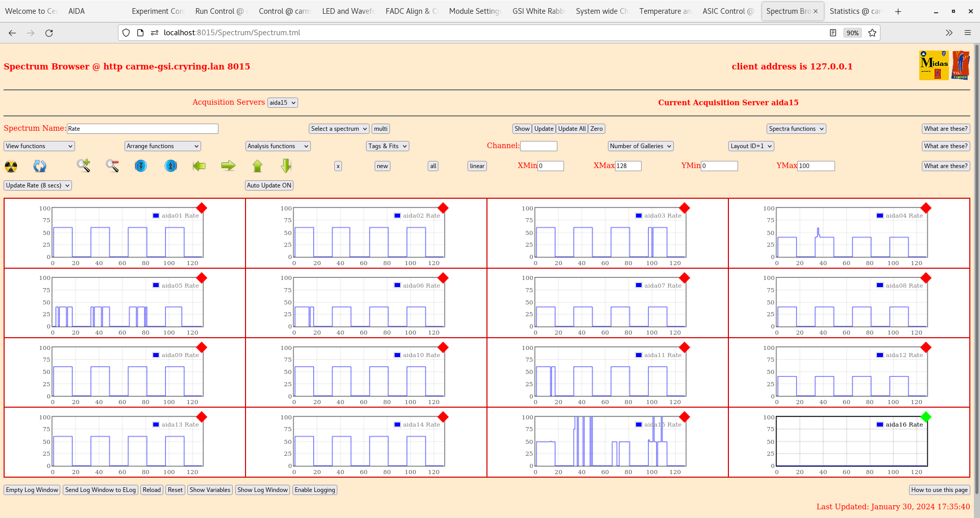Toggle the linear scale button
This screenshot has height=518, width=980.
(x=477, y=166)
